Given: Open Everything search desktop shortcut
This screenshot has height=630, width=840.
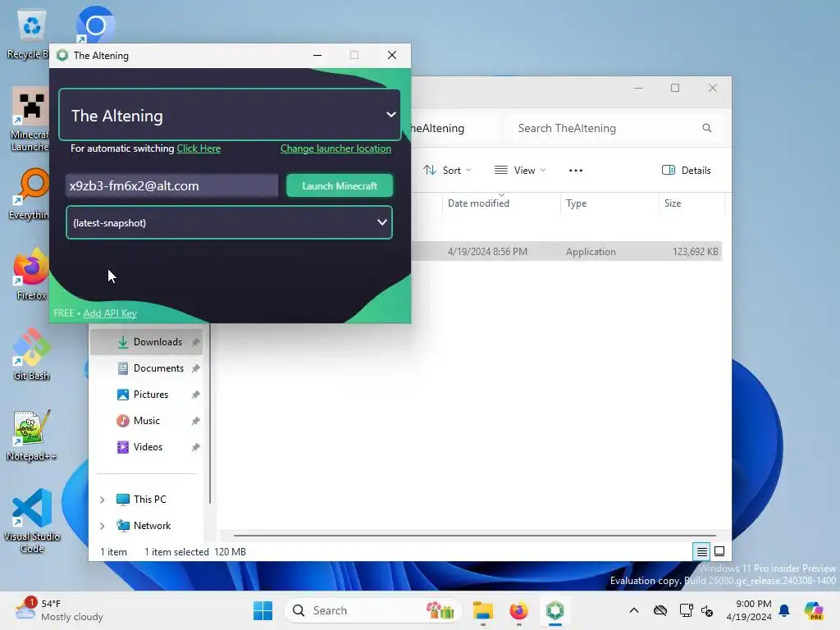Looking at the screenshot, I should pyautogui.click(x=30, y=194).
